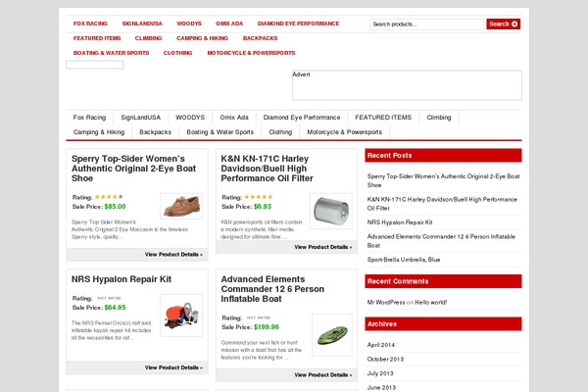Viewport: 588px width, 392px height.
Task: Open SIGNLANDUSA in the top red menu
Action: 142,24
